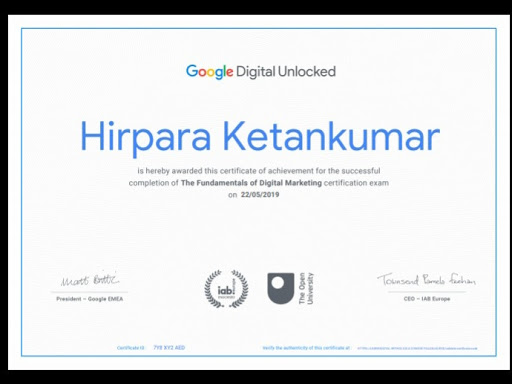This screenshot has width=512, height=384.
Task: Click the Townsend Feehan signature
Action: click(427, 280)
